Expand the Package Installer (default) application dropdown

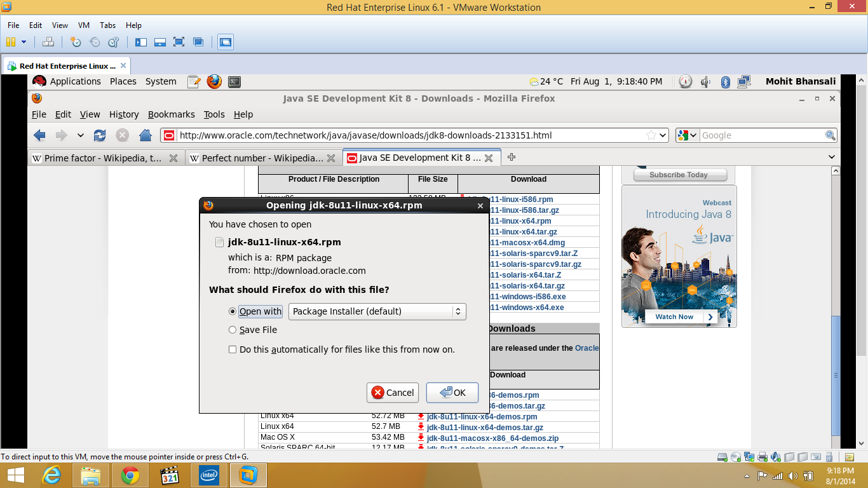[377, 311]
